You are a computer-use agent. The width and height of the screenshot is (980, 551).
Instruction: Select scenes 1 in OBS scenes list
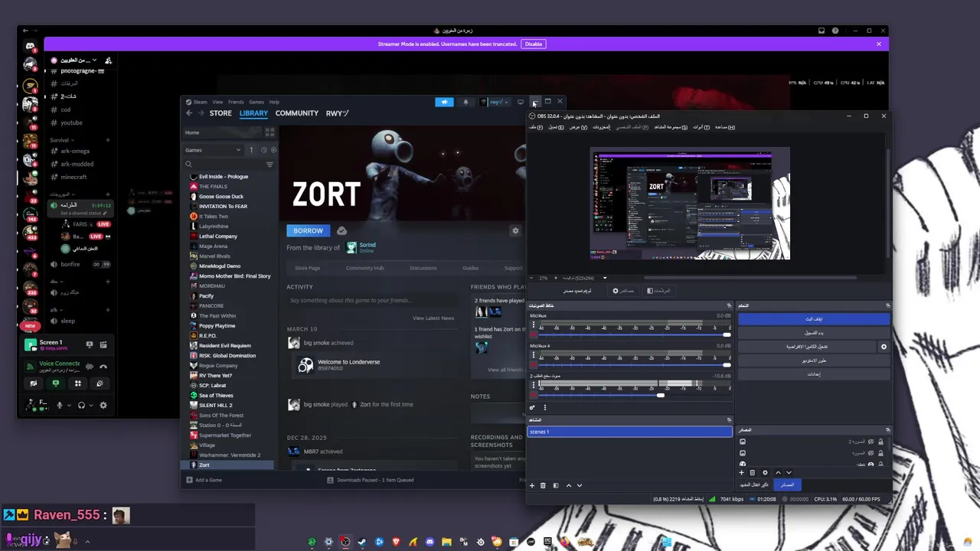click(629, 432)
